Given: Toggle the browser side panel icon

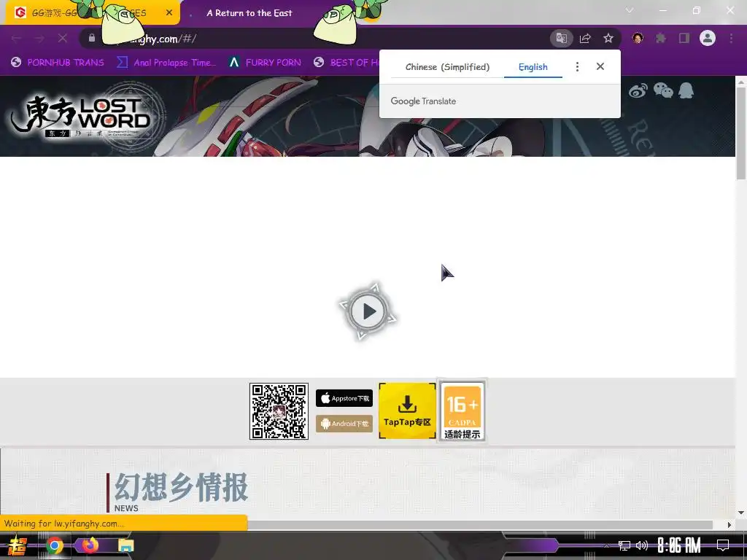Looking at the screenshot, I should click(684, 38).
